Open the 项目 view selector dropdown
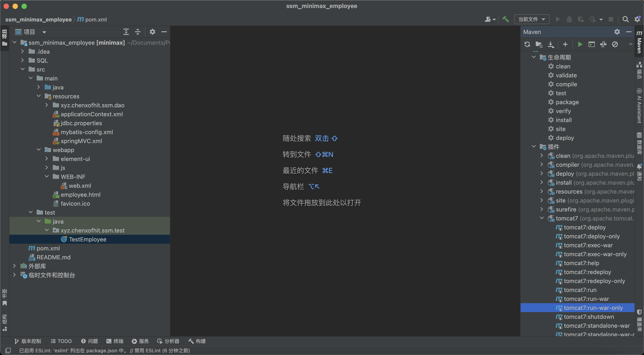This screenshot has width=644, height=355. coord(44,32)
